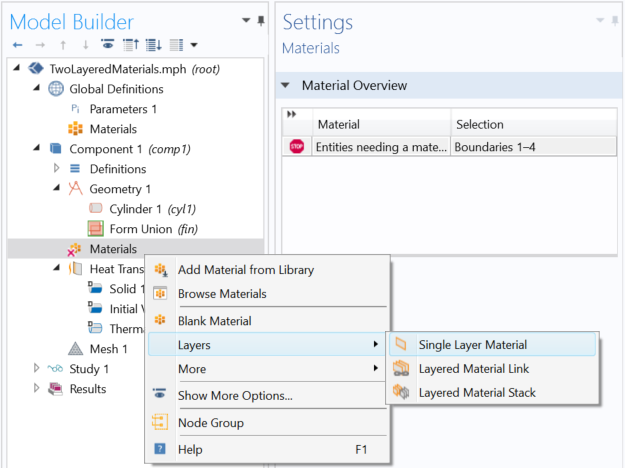
Task: Choose Show More Options... menu entry
Action: point(235,395)
